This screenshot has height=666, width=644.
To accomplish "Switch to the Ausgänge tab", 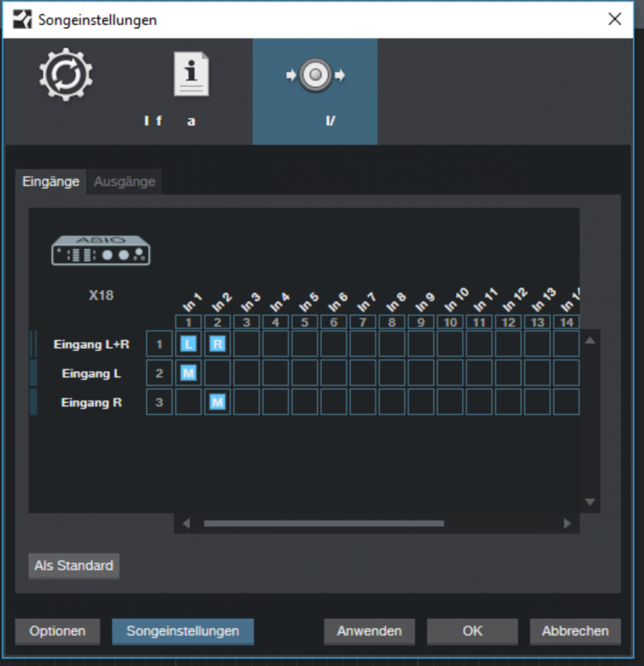I will point(124,182).
